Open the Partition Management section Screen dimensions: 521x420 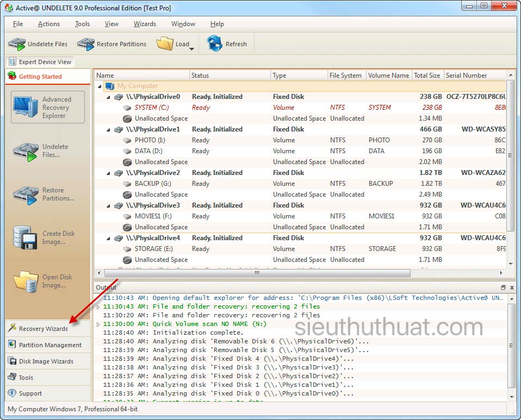48,344
